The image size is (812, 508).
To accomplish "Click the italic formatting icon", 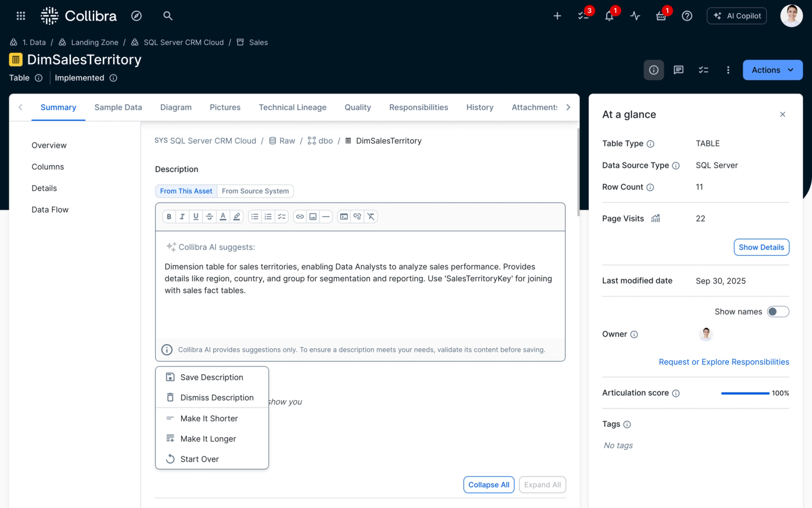I will [182, 217].
